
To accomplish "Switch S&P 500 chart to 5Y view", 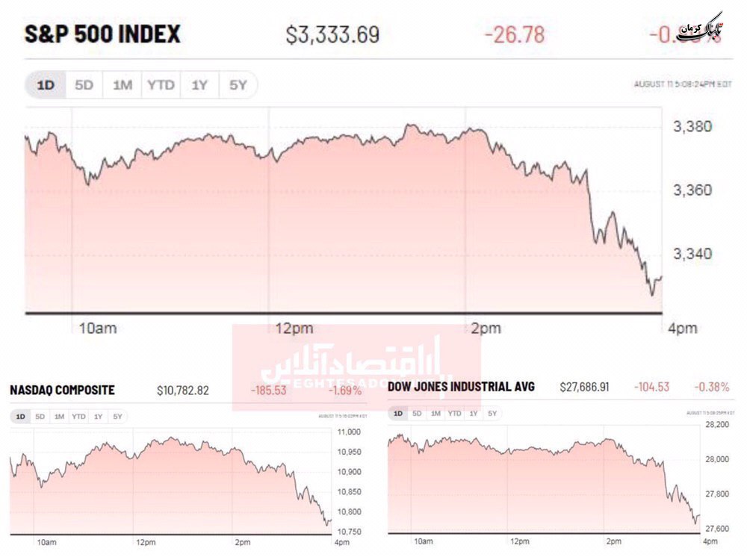I will pyautogui.click(x=238, y=85).
